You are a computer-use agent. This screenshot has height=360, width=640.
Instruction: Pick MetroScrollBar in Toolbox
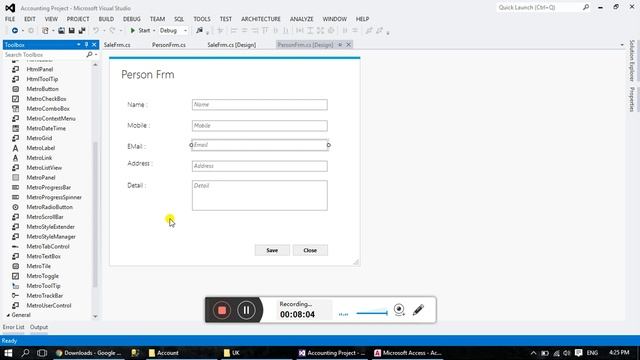point(45,217)
